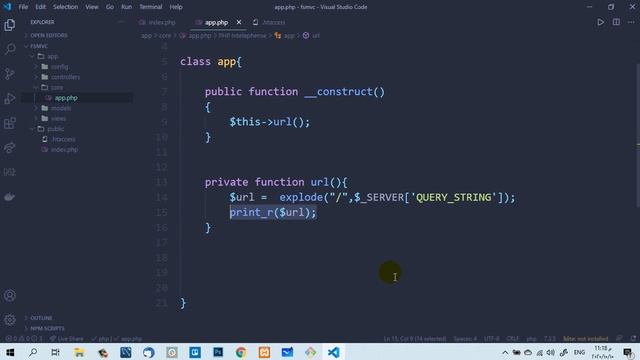Open the Windows notification center
This screenshot has height=360, width=640.
coord(629,352)
